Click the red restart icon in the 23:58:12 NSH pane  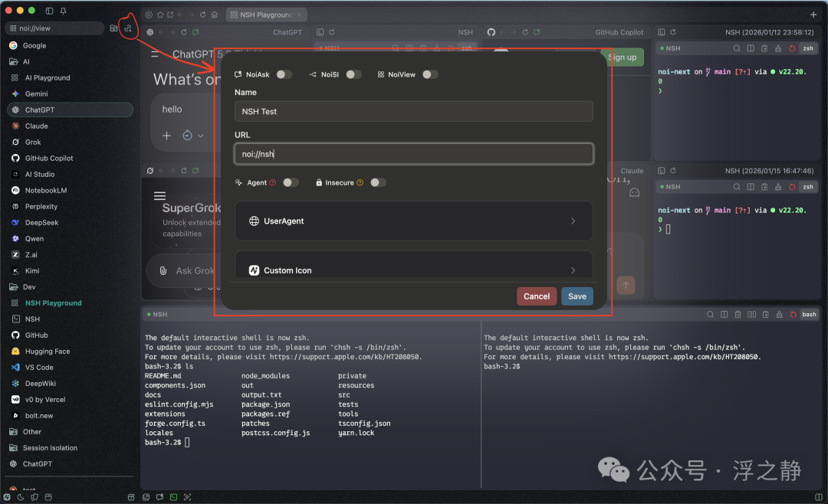[791, 48]
